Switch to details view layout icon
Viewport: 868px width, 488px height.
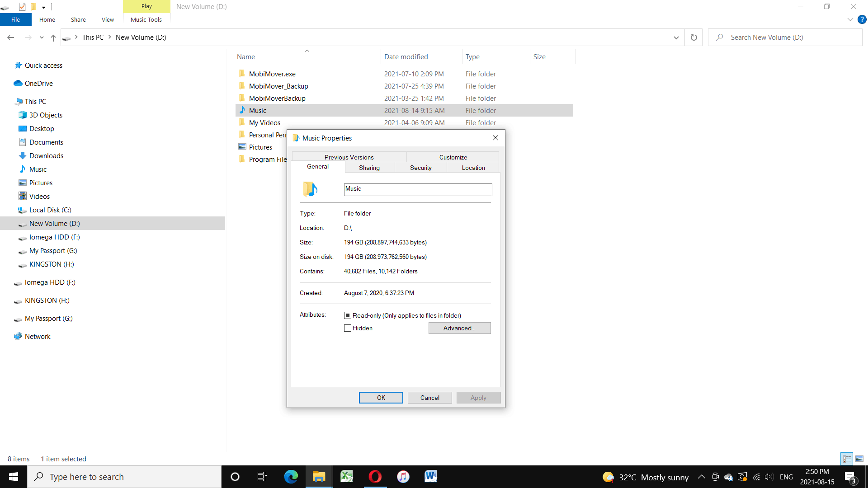pos(847,459)
